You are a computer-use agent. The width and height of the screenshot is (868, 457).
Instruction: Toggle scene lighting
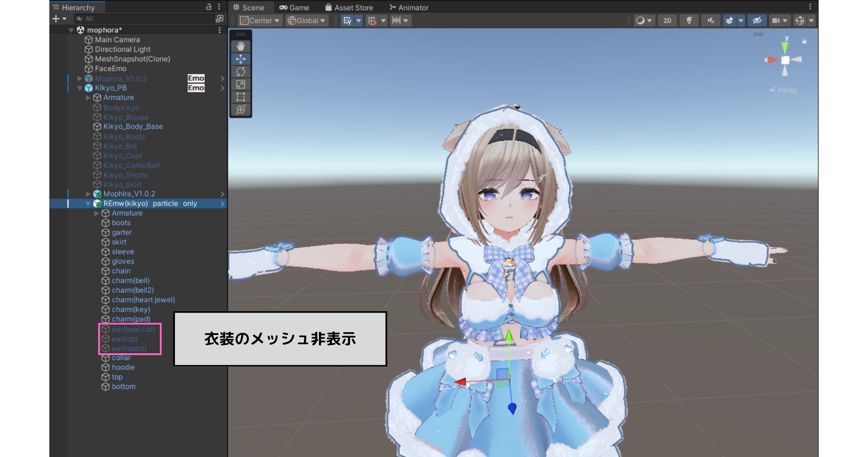click(689, 20)
